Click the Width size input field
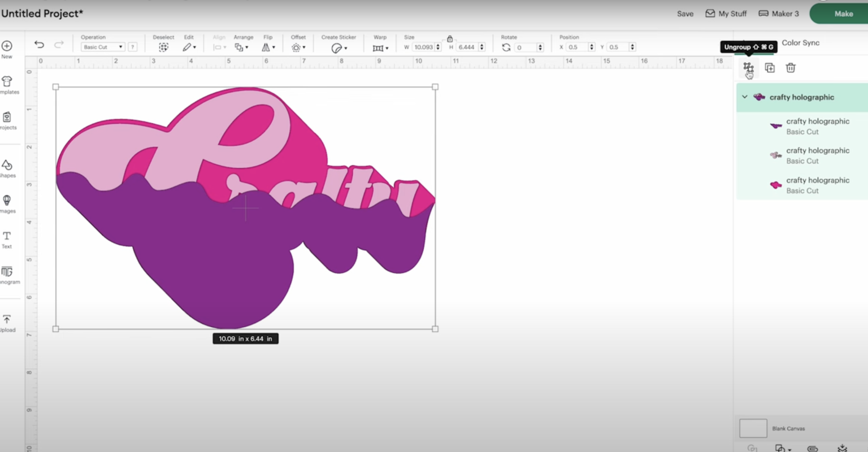 click(423, 47)
